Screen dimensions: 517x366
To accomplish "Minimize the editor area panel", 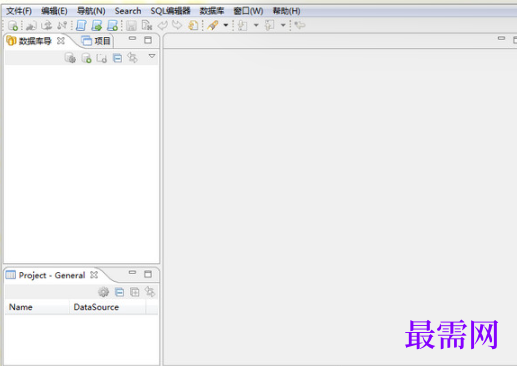I will coord(501,39).
